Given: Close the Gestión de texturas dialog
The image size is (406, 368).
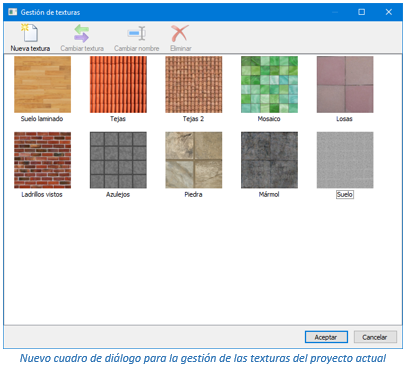Looking at the screenshot, I should (389, 12).
